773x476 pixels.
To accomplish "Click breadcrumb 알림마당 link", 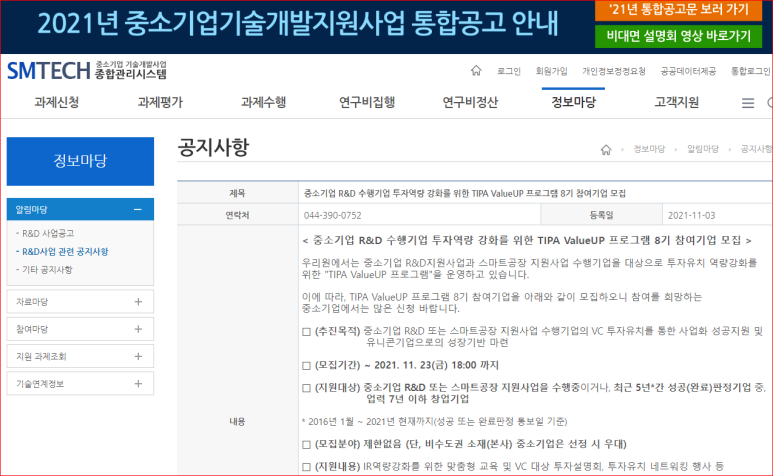I will [x=703, y=149].
